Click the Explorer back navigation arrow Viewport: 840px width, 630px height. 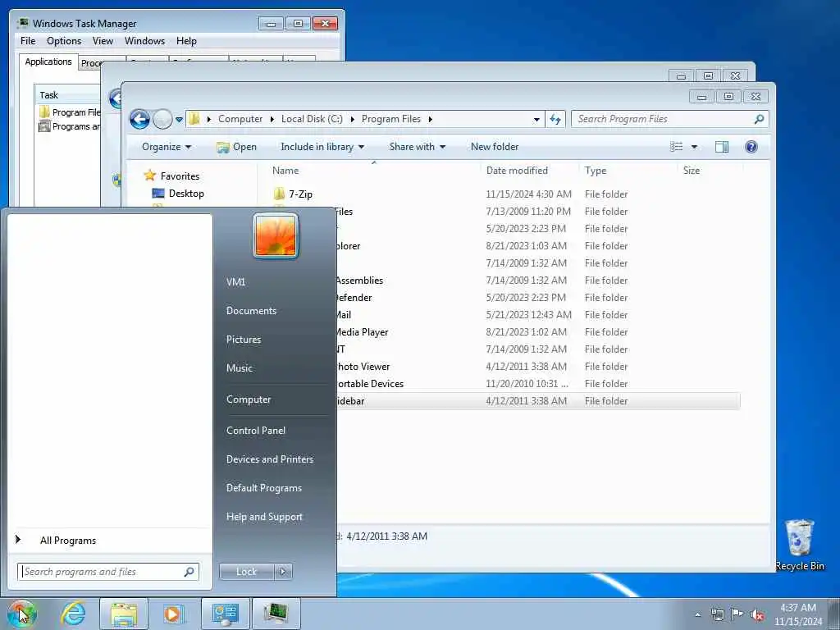[x=139, y=119]
